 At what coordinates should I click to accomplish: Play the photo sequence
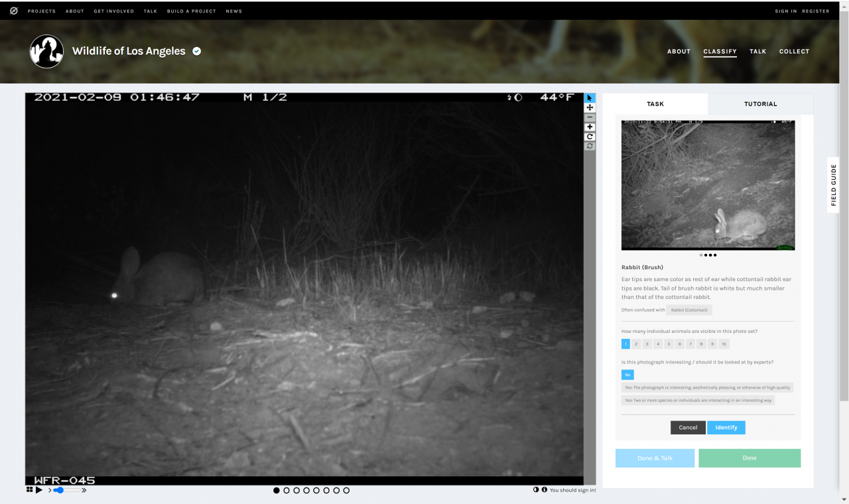coord(39,490)
